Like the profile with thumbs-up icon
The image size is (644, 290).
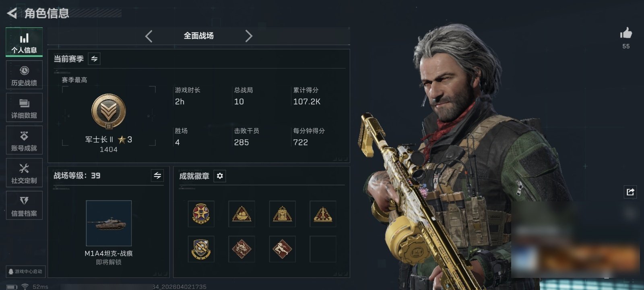626,33
